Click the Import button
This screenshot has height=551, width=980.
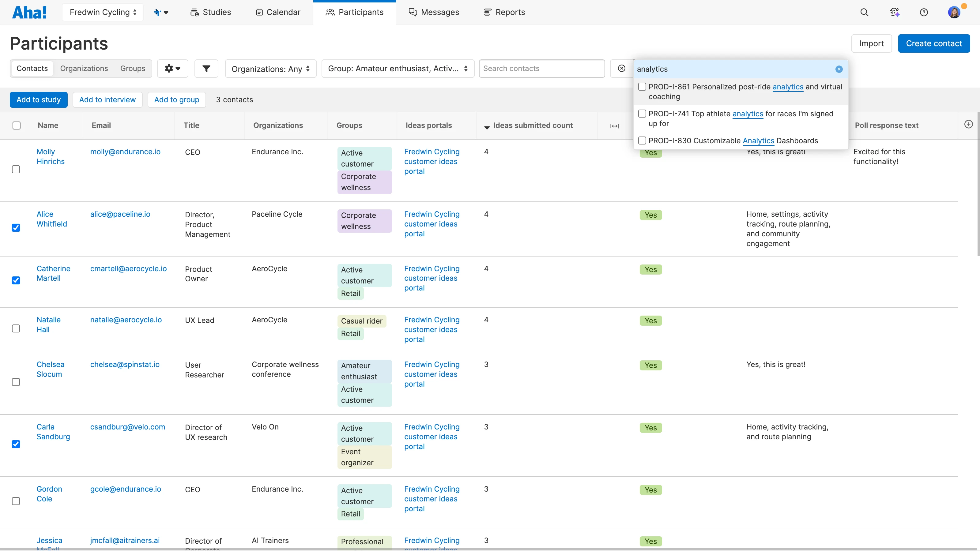(x=871, y=43)
